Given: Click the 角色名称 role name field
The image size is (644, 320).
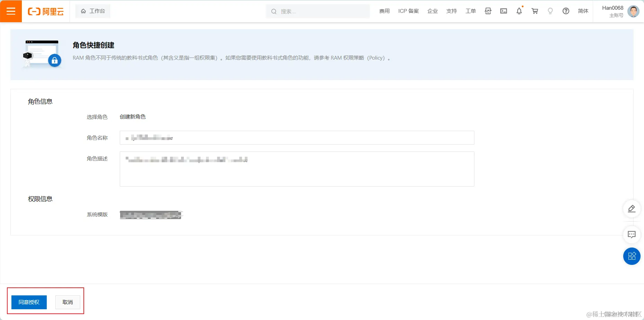Looking at the screenshot, I should pyautogui.click(x=297, y=138).
